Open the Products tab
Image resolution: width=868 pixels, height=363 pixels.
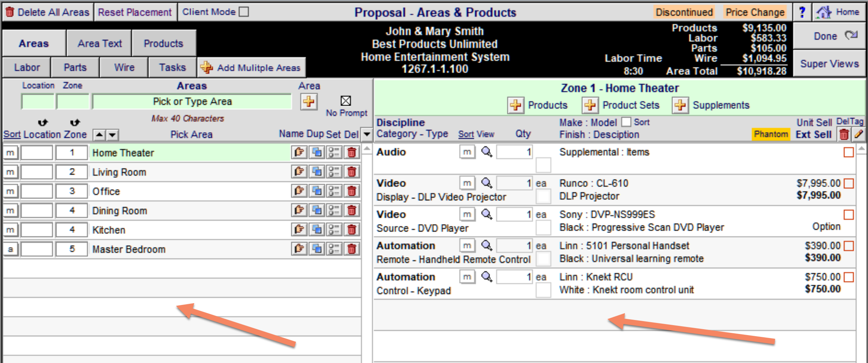164,43
